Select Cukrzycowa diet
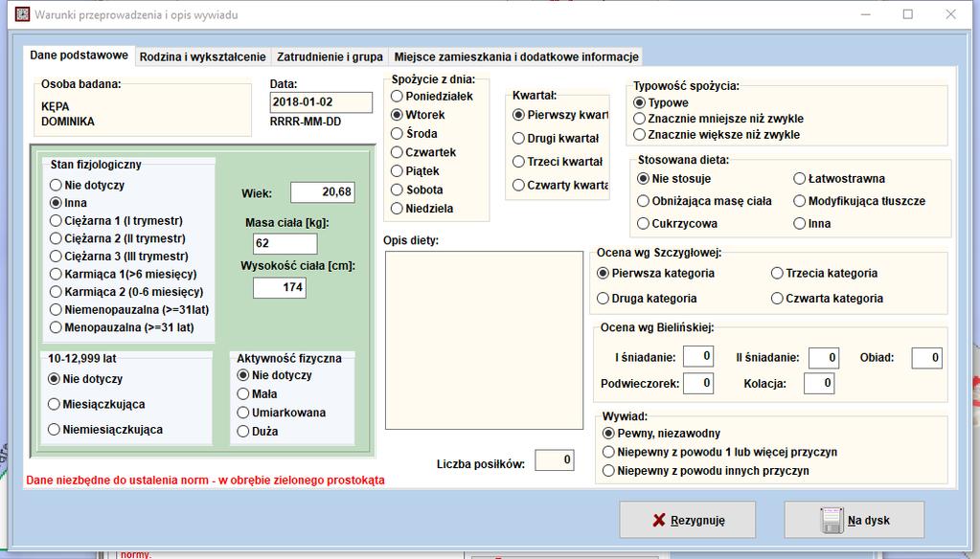This screenshot has width=980, height=559. click(677, 224)
